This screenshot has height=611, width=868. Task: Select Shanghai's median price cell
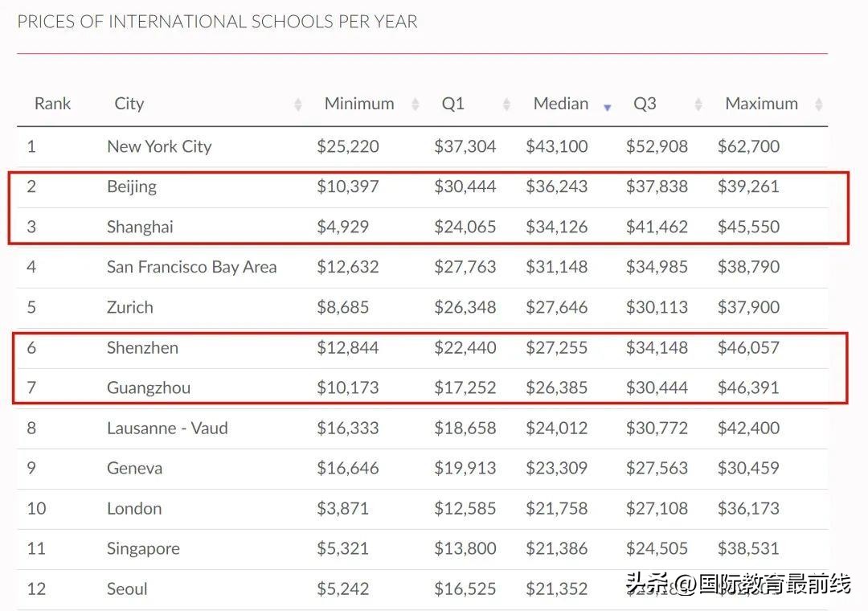pos(557,227)
